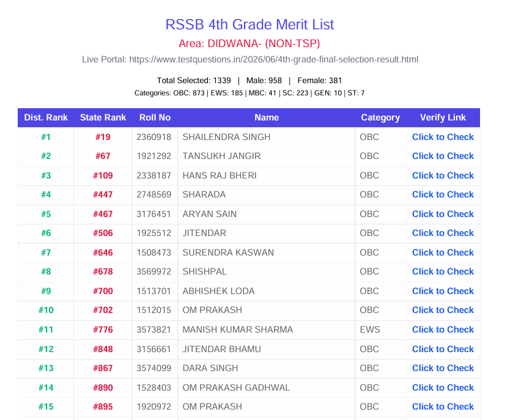Screen dimensions: 510x420
Task: Open verify link for ABHISHEK LODA
Action: pyautogui.click(x=443, y=291)
